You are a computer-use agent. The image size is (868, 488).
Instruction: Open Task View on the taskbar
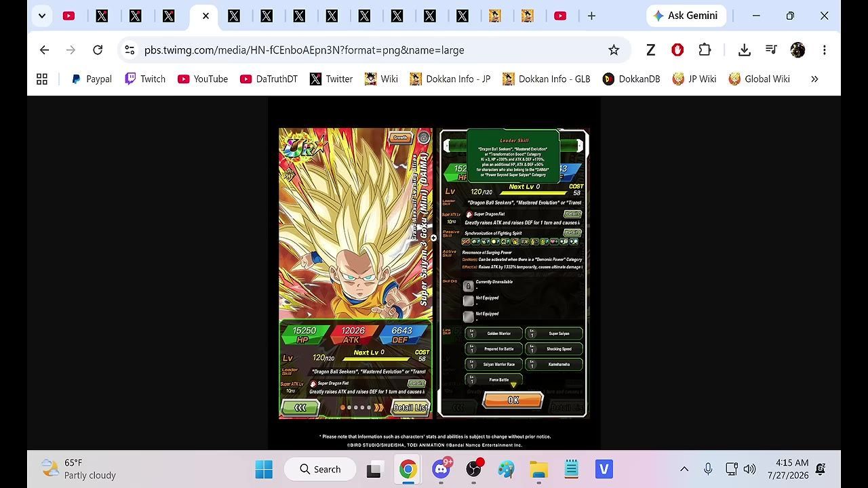click(x=375, y=469)
